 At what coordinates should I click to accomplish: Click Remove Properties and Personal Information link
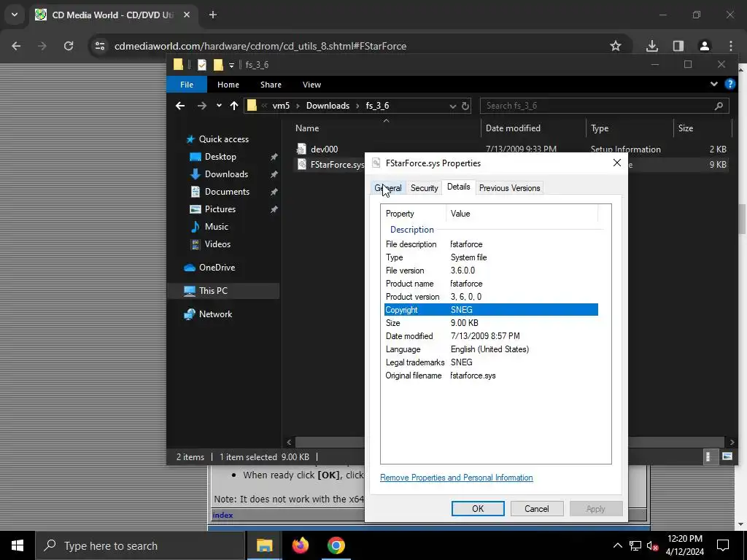(457, 478)
